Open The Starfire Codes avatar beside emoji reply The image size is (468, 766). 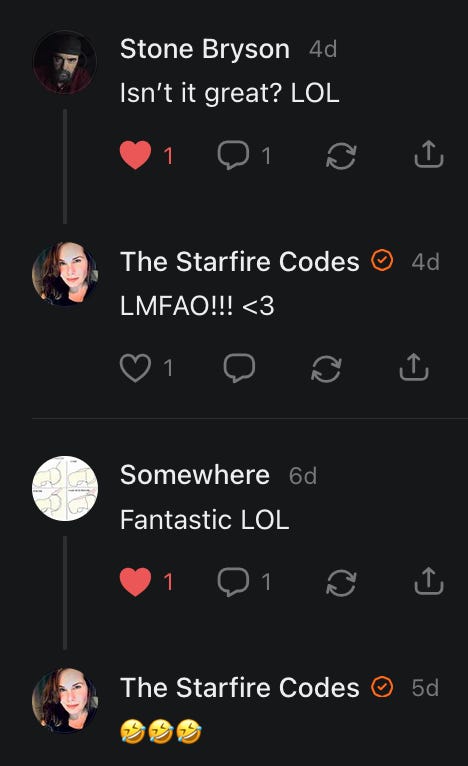coord(64,700)
